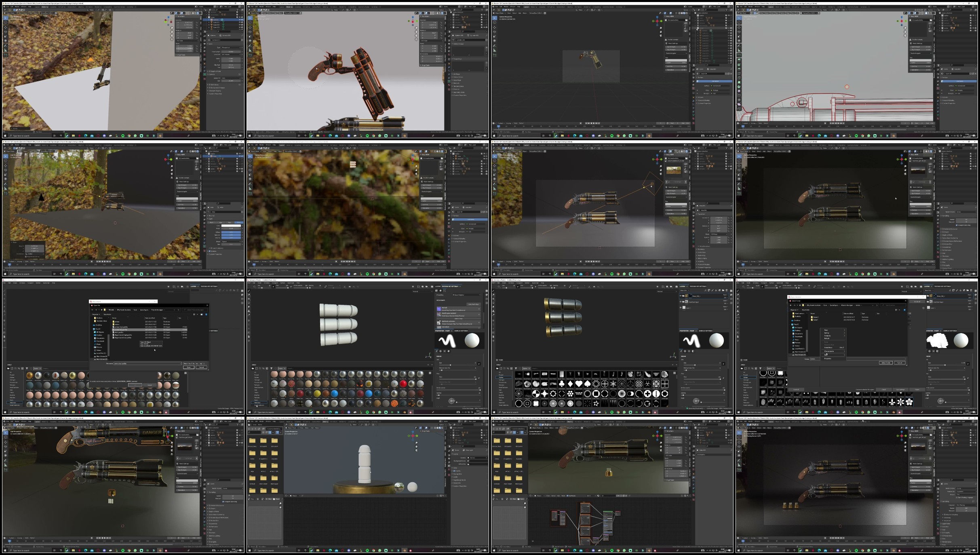Select Eraser tool in steel-bullets Substance frame
Image resolution: width=980 pixels, height=555 pixels.
[x=493, y=295]
